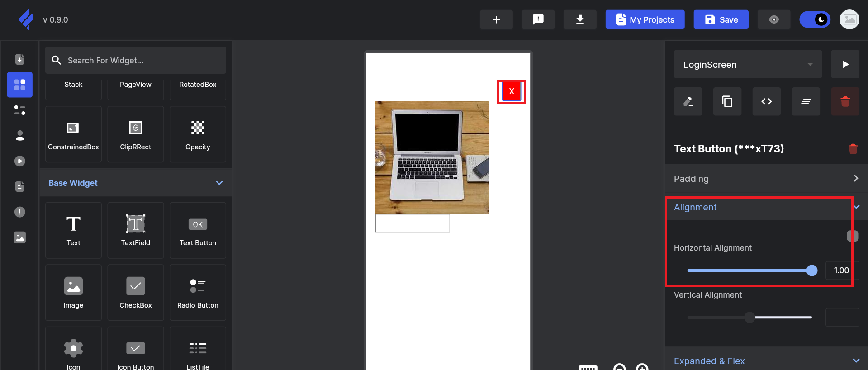Click the Search For Widget field

click(x=136, y=60)
